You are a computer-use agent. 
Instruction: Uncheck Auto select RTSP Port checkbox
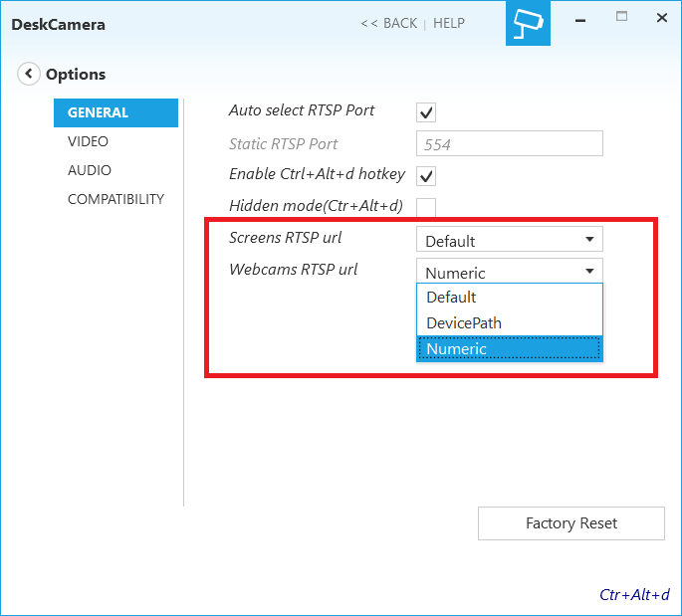click(426, 112)
